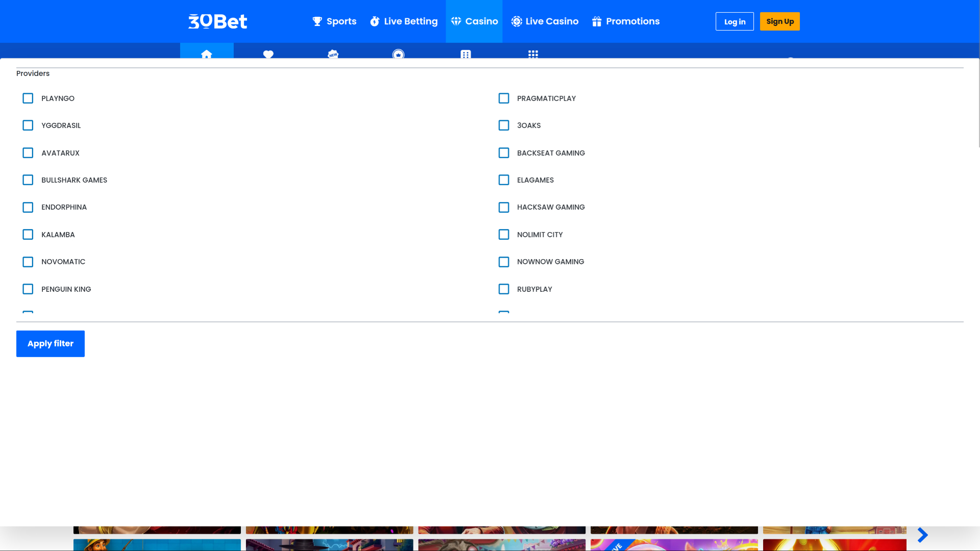Click the Promotions gift icon

coord(596,21)
